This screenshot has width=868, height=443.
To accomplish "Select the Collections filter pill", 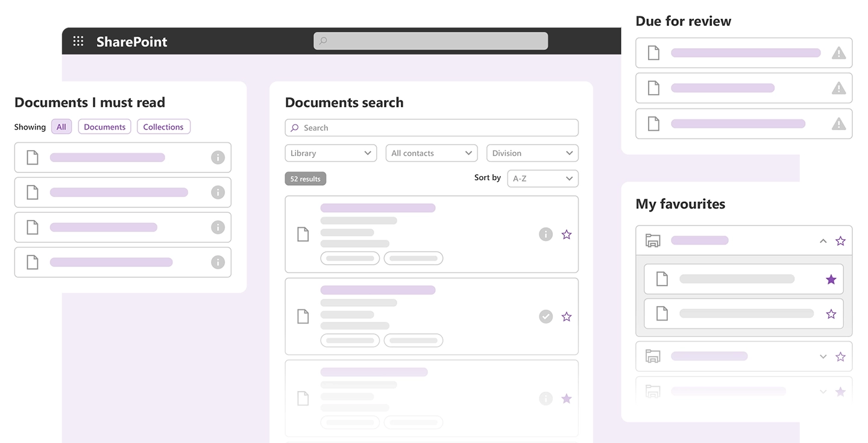I will point(163,127).
